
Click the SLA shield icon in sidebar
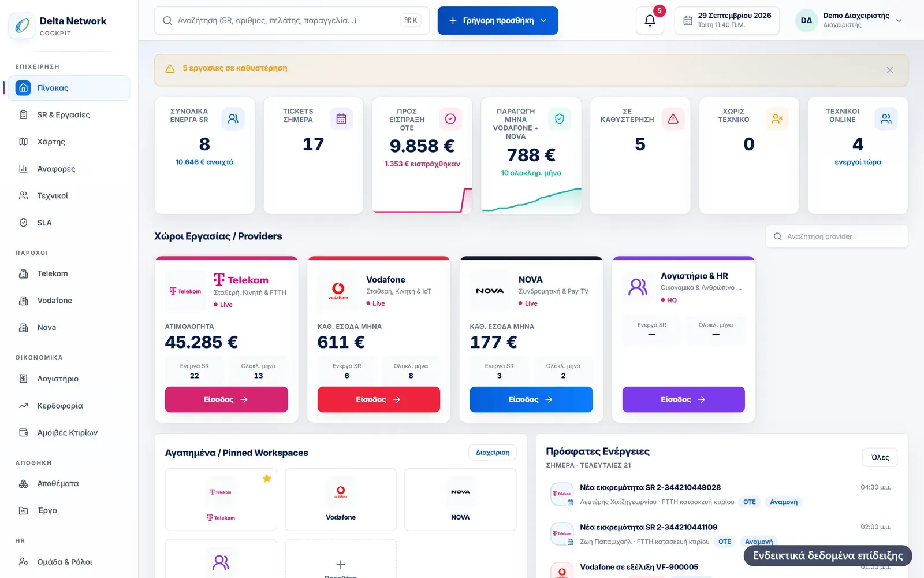24,223
